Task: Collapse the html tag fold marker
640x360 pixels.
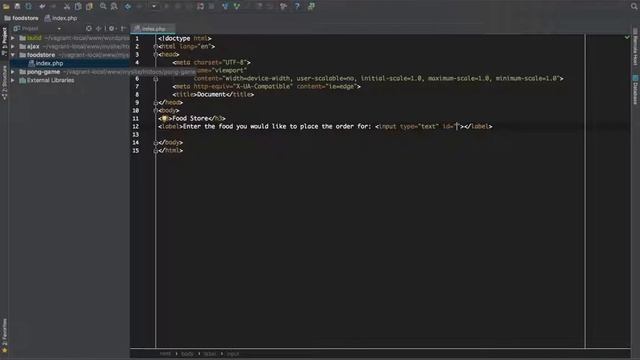Action: pos(156,47)
